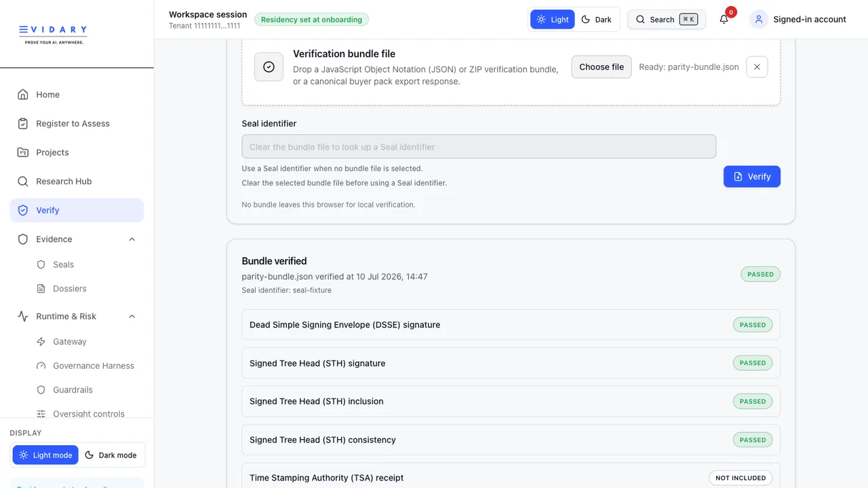Click the blue Verify button
Image resolution: width=868 pixels, height=488 pixels.
(752, 176)
